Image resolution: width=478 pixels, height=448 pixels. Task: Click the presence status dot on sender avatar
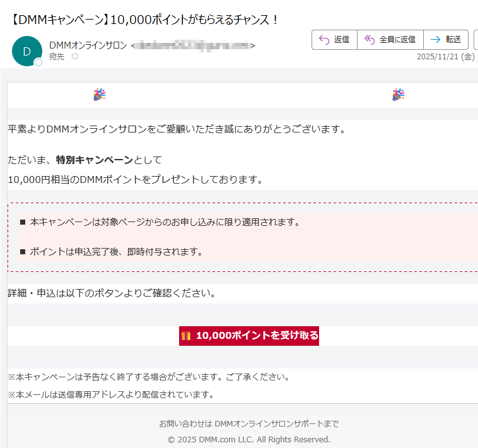point(38,62)
